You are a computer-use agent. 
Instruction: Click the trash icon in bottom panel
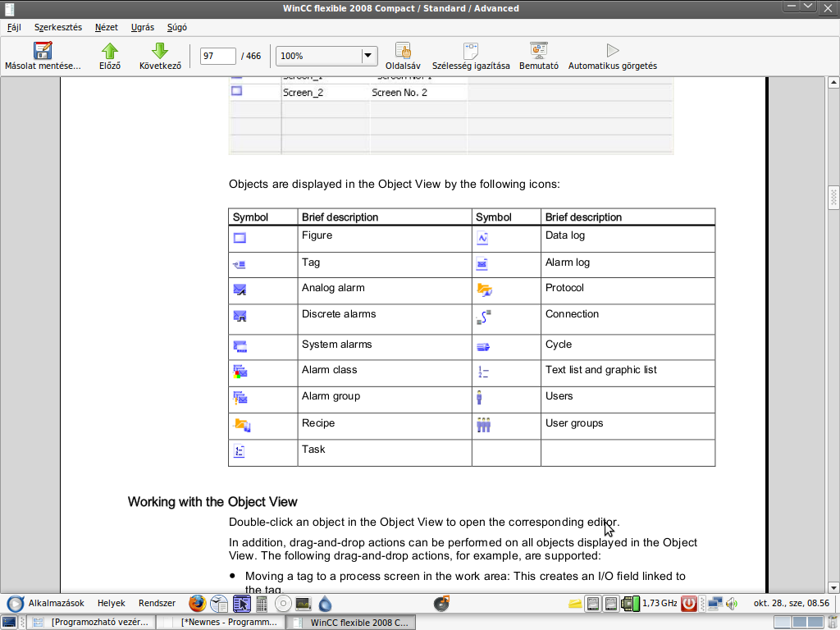[x=833, y=622]
